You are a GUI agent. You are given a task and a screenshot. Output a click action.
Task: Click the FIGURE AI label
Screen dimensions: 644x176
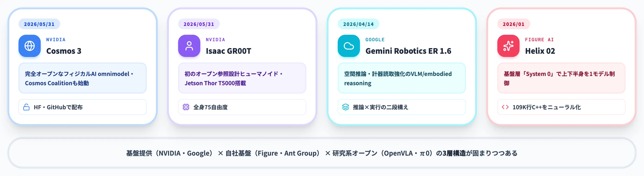point(539,40)
